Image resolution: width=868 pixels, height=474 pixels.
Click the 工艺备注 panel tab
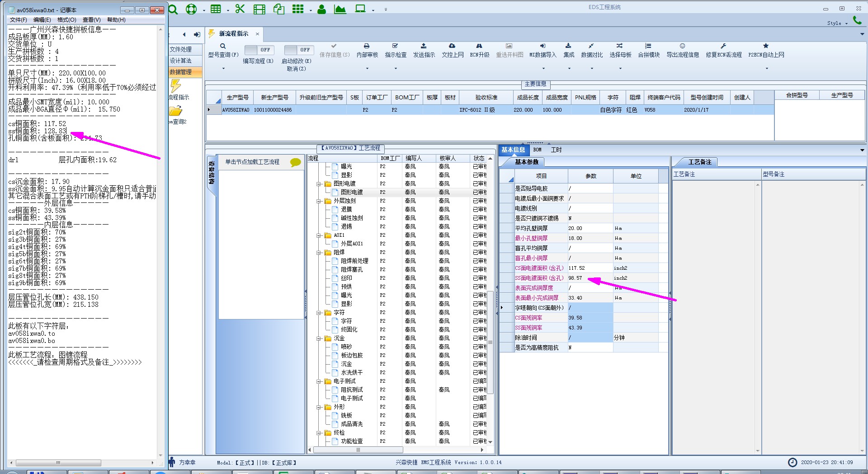tap(699, 162)
